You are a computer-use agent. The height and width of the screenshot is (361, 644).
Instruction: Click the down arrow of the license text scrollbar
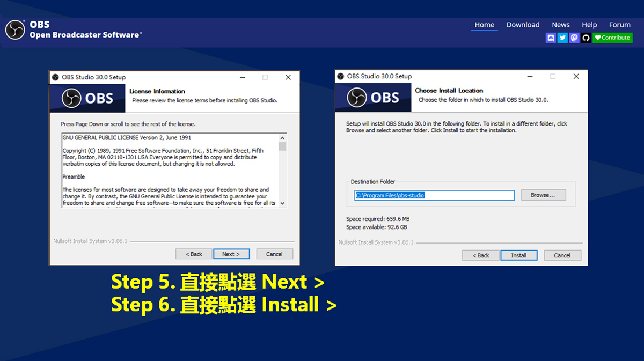click(x=282, y=203)
